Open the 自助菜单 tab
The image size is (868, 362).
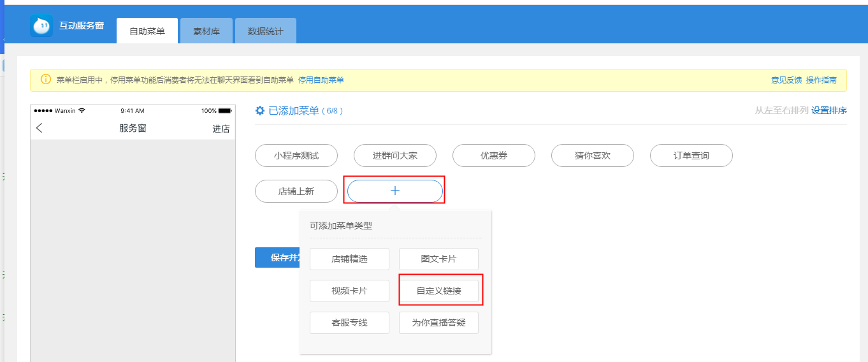147,31
